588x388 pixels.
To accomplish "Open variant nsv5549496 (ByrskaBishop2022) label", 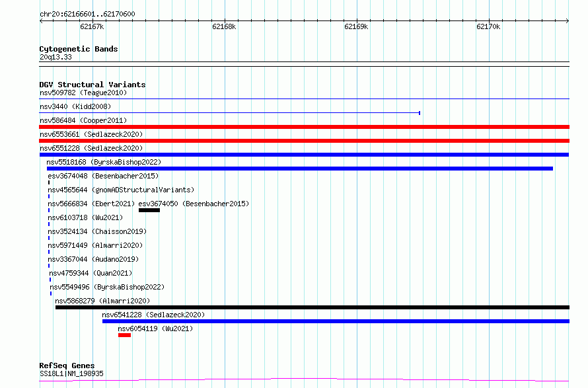I will coord(107,287).
